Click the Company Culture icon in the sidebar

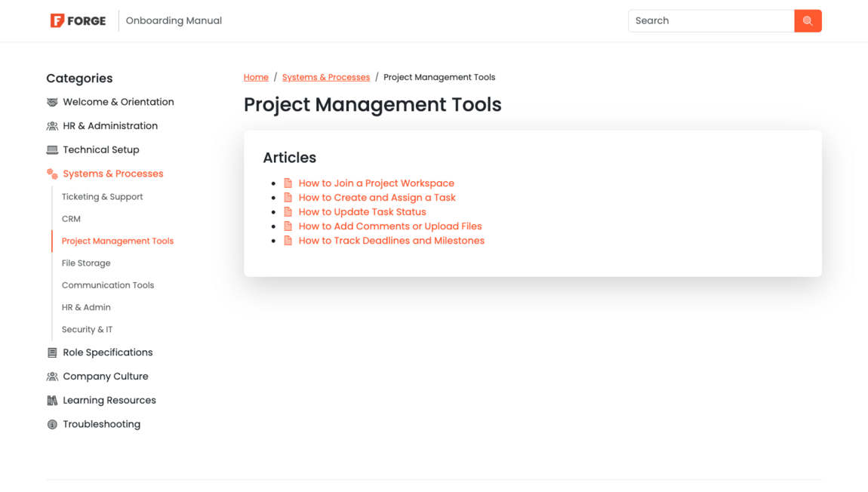51,376
